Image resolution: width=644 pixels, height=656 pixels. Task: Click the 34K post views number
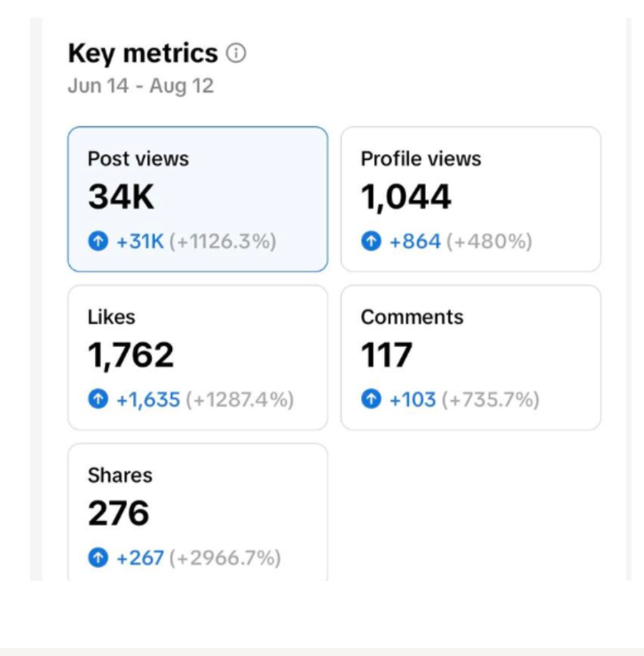tap(122, 197)
